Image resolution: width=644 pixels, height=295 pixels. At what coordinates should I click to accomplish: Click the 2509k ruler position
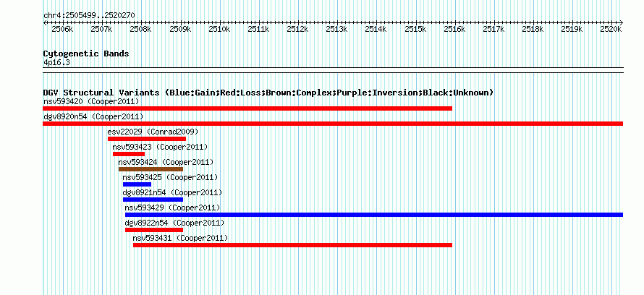tap(180, 29)
